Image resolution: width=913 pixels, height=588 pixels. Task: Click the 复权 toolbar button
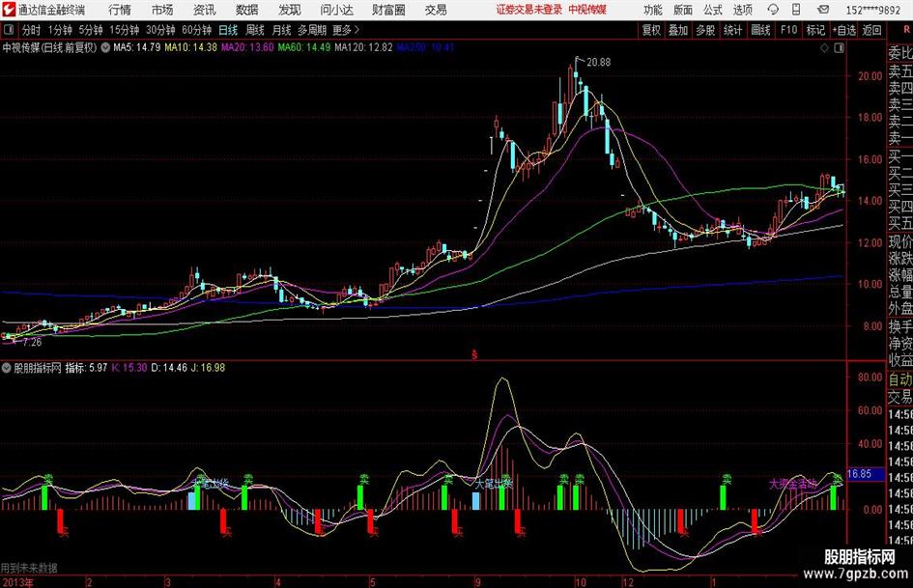(x=651, y=30)
